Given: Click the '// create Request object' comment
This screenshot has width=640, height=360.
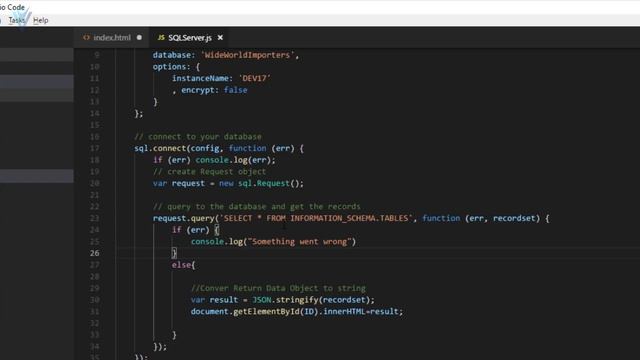Looking at the screenshot, I should pos(209,172).
